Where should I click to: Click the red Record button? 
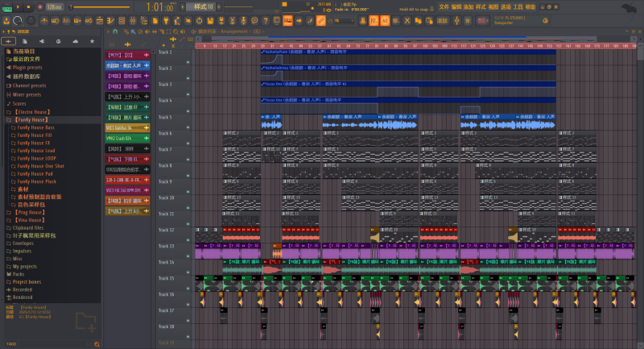(41, 6)
